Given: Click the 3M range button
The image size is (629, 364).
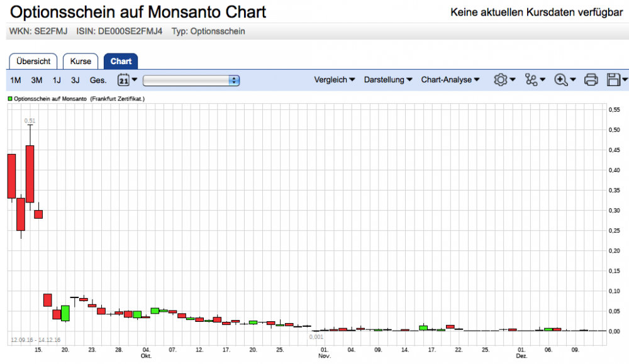Looking at the screenshot, I should (36, 80).
